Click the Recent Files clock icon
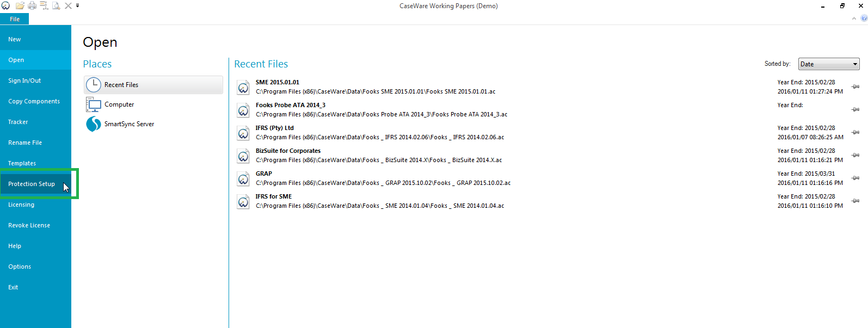Image resolution: width=868 pixels, height=328 pixels. pos(94,85)
